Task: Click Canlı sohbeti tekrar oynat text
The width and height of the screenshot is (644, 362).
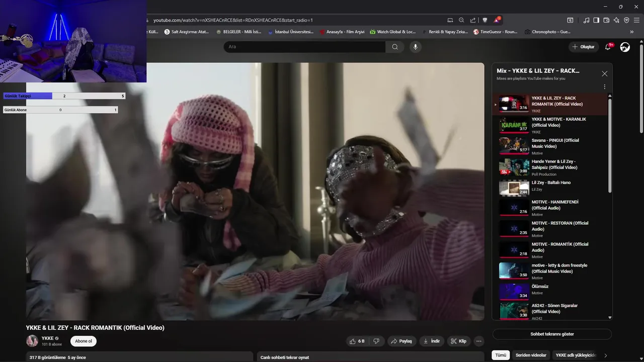Action: tap(284, 357)
